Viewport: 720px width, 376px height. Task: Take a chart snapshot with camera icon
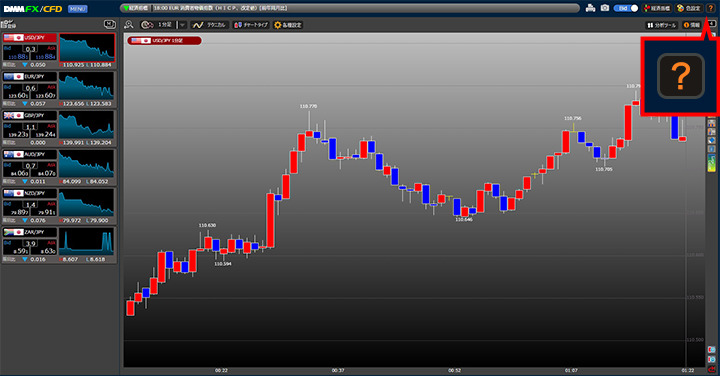pos(605,8)
